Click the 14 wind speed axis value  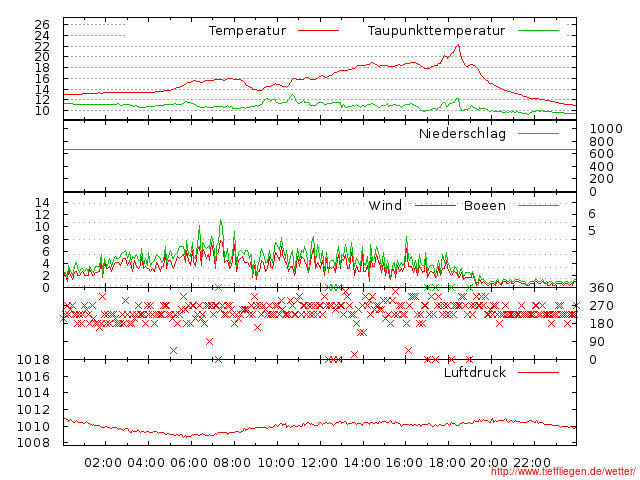[42, 202]
